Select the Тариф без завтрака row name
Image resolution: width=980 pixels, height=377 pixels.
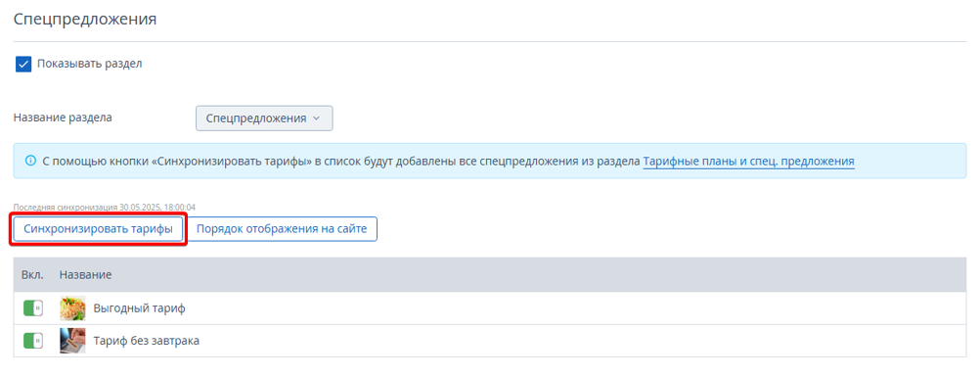coord(147,341)
